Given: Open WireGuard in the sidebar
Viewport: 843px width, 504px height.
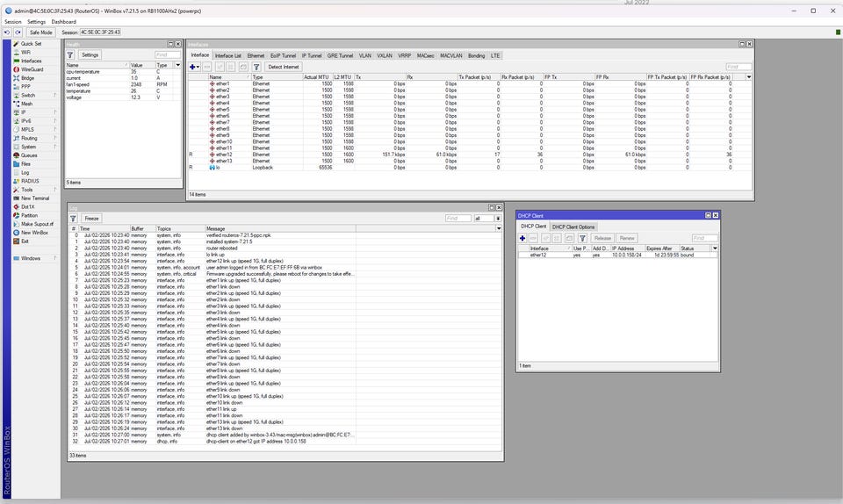Looking at the screenshot, I should pyautogui.click(x=32, y=69).
